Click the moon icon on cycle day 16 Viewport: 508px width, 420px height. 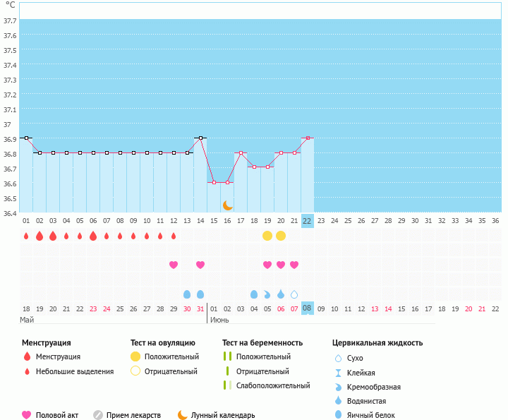click(x=228, y=205)
